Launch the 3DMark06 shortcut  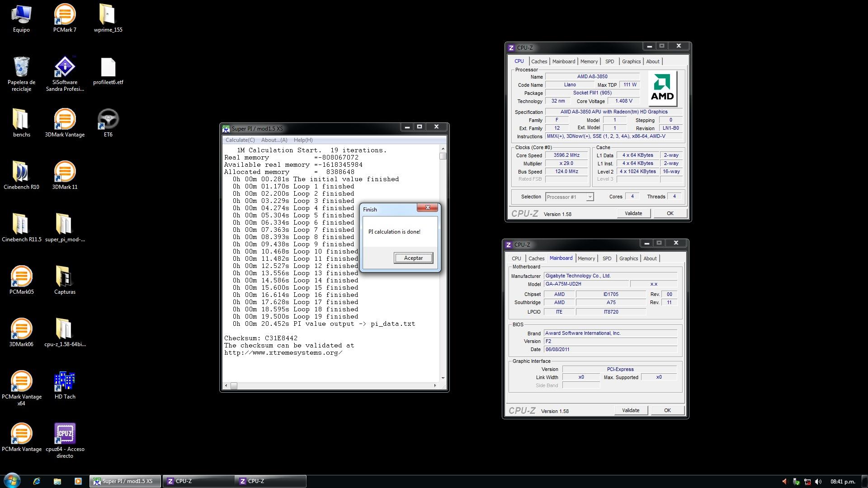click(21, 333)
